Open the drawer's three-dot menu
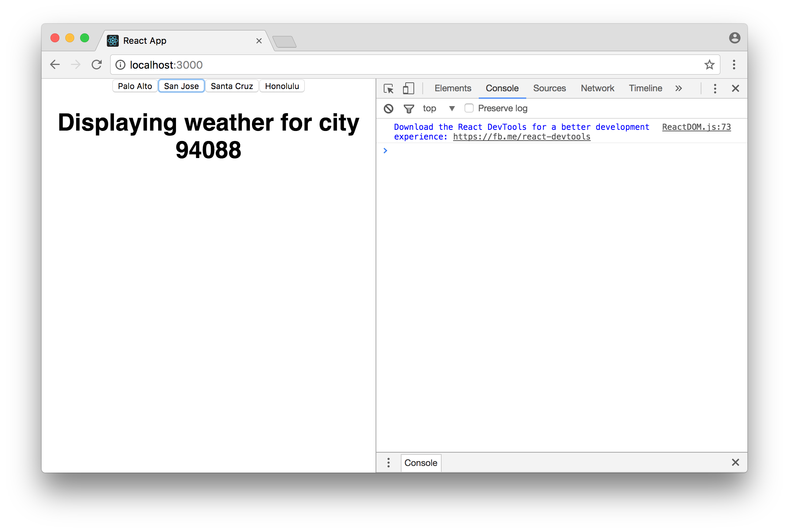This screenshot has width=789, height=532. click(x=388, y=463)
